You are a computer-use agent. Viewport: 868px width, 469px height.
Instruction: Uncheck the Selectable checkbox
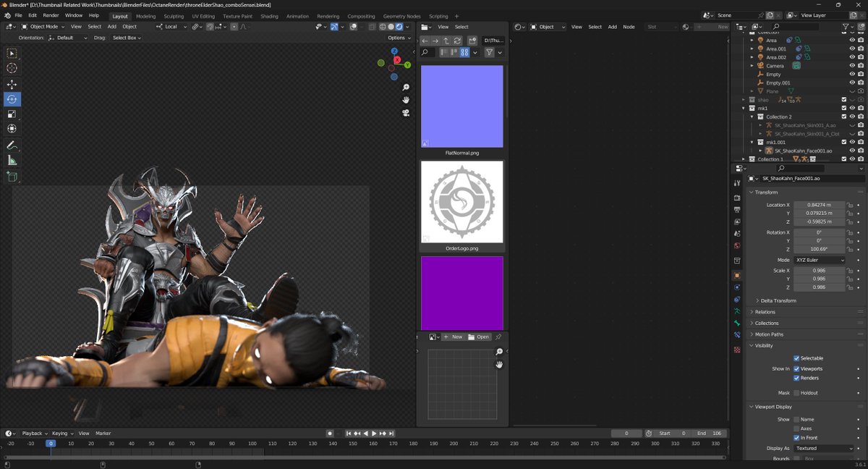pos(796,358)
